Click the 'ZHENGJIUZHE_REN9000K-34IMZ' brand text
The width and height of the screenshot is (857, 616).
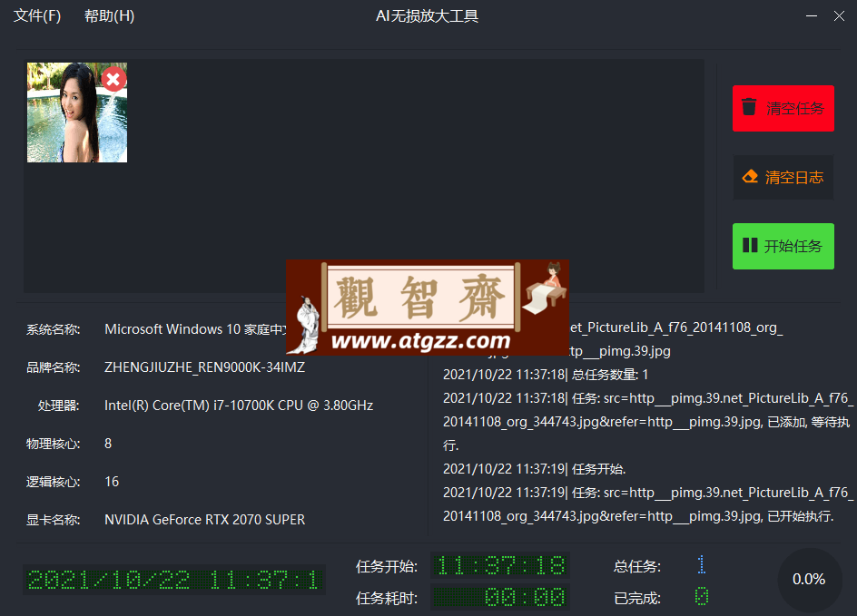click(x=205, y=367)
